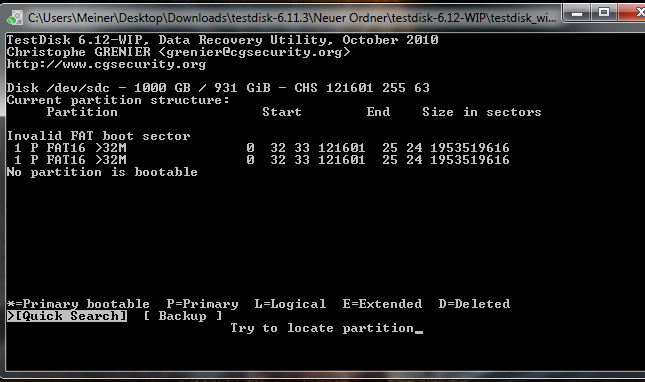
Task: Click the '*=Primary bootable' legend entry
Action: click(78, 304)
